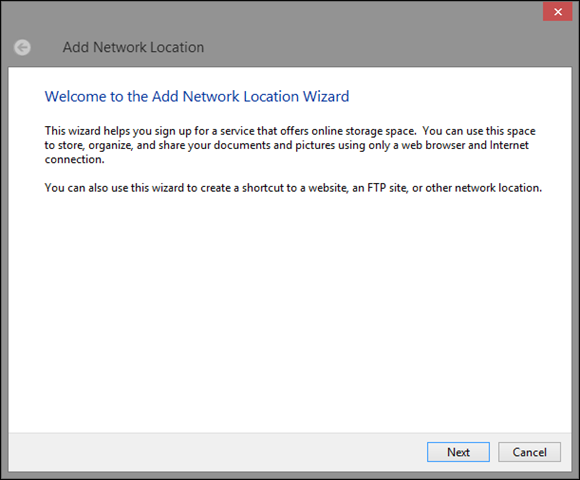
Task: Cancel the Add Network Location wizard
Action: click(529, 452)
